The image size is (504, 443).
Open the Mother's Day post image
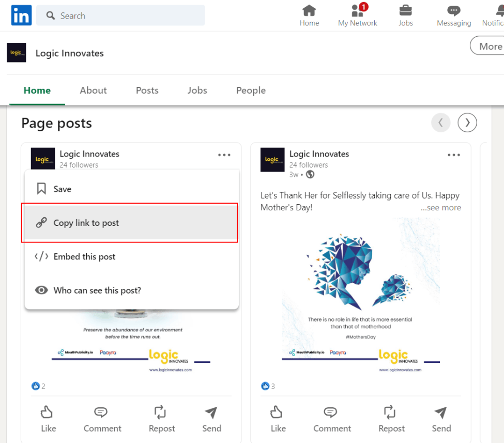point(361,296)
